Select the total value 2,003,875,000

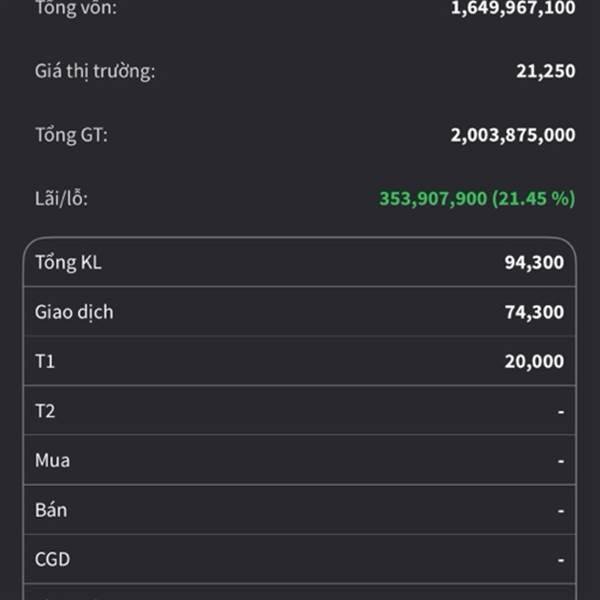coord(513,135)
